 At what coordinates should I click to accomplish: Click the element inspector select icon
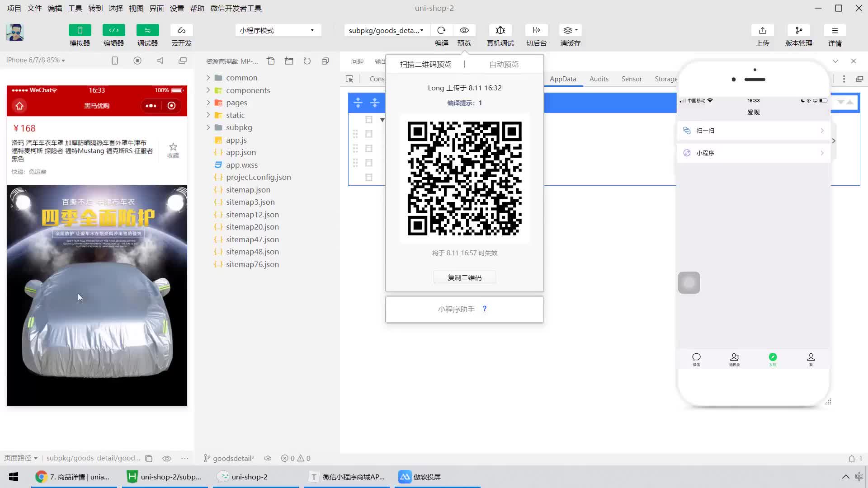[x=349, y=79]
